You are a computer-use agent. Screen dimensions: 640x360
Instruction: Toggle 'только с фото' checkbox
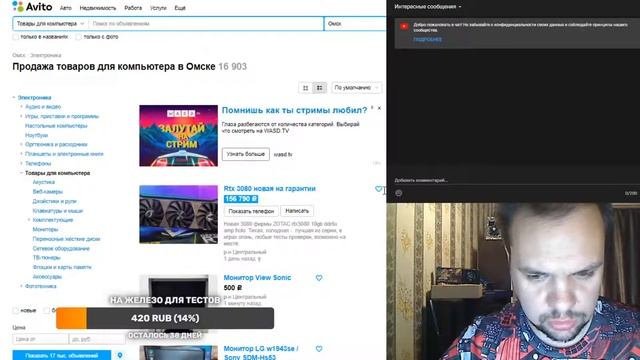pyautogui.click(x=78, y=37)
